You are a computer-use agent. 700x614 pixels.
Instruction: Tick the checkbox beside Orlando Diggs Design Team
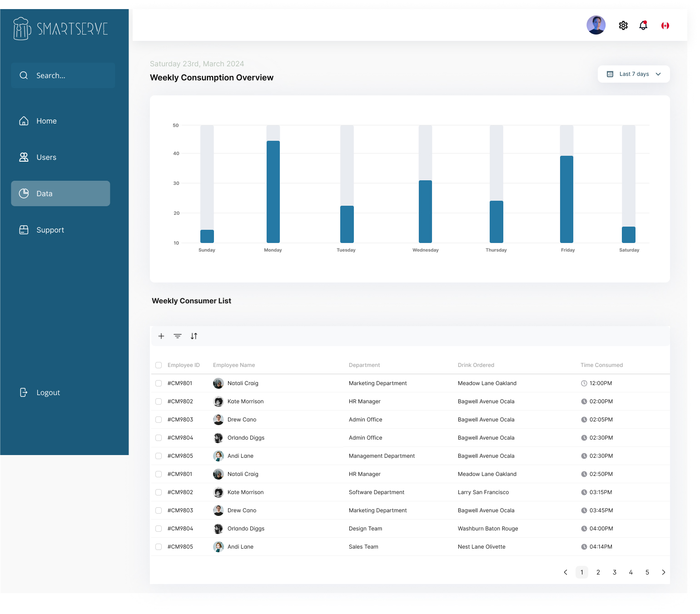pos(158,528)
